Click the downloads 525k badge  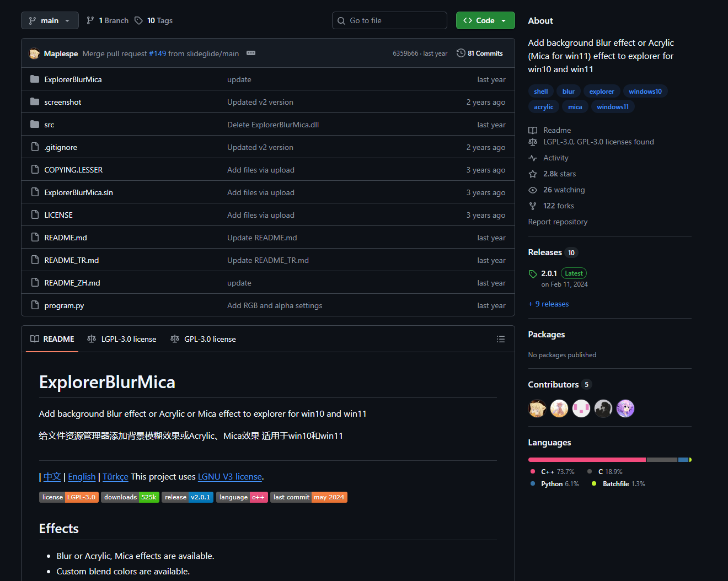(130, 497)
